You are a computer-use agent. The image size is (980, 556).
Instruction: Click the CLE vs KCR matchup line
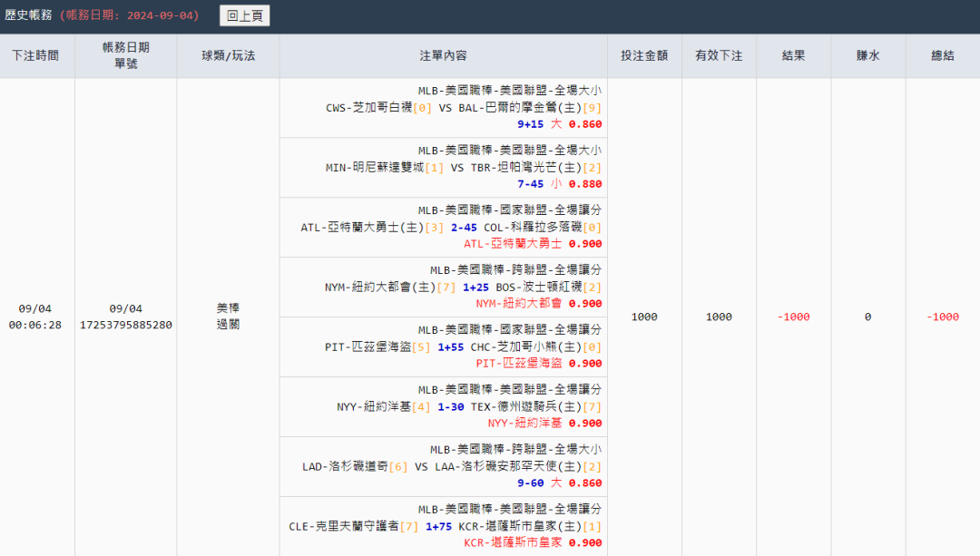pos(445,527)
